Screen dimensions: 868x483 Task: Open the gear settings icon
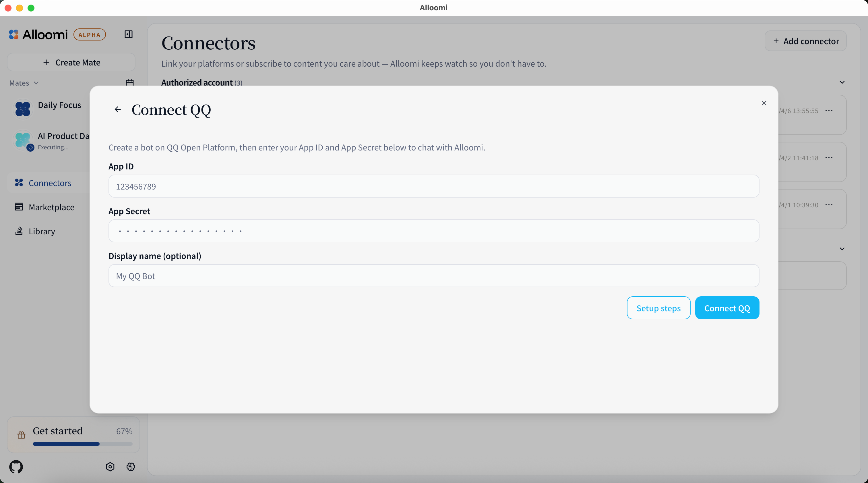(131, 467)
